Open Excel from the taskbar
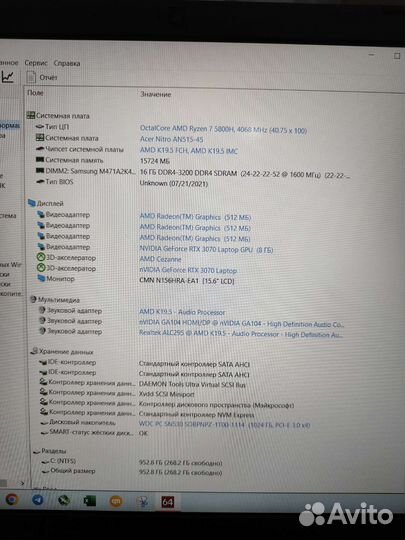 click(x=90, y=500)
